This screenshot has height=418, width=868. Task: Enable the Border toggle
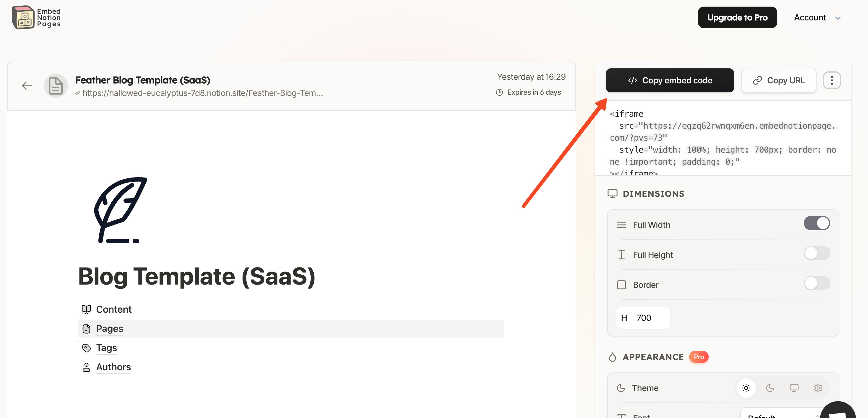(x=816, y=283)
